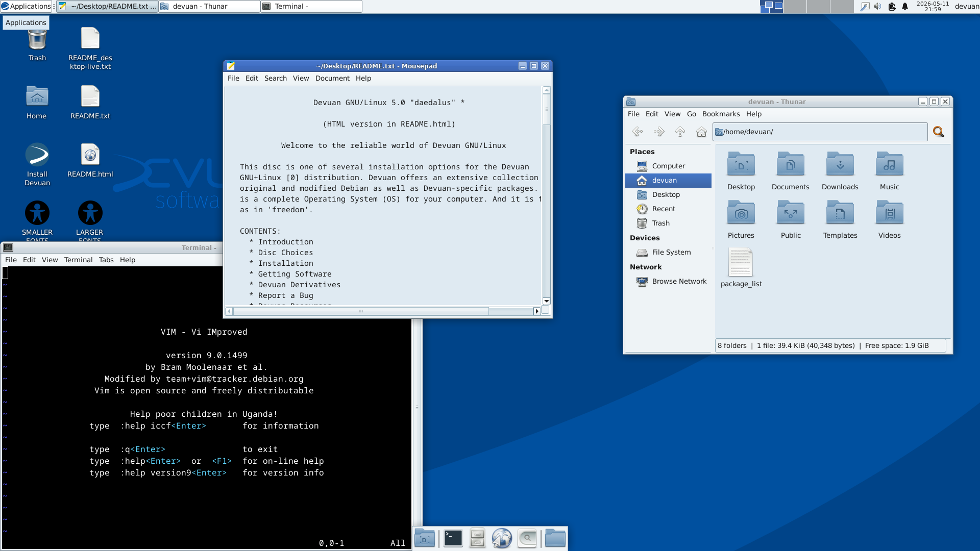Open Terminal Tabs menu
Screen dimensions: 980x551
click(106, 260)
